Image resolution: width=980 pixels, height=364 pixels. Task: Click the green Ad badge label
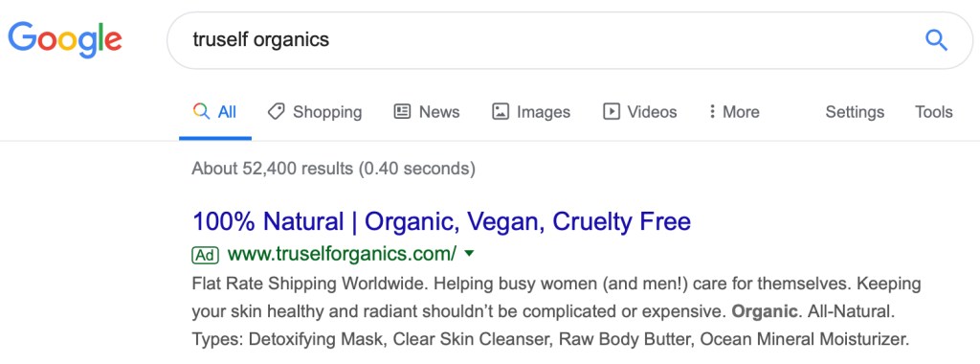[x=206, y=255]
